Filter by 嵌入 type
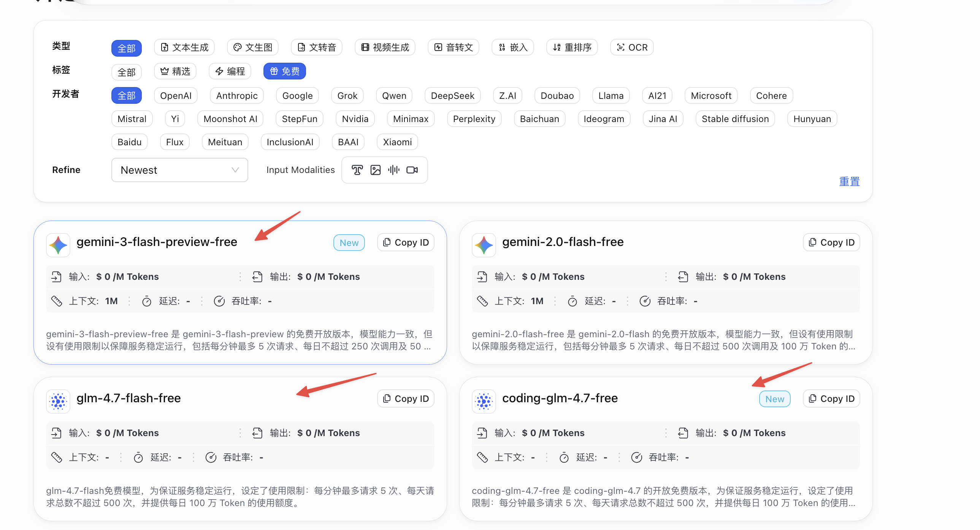Image resolution: width=980 pixels, height=530 pixels. (x=513, y=47)
